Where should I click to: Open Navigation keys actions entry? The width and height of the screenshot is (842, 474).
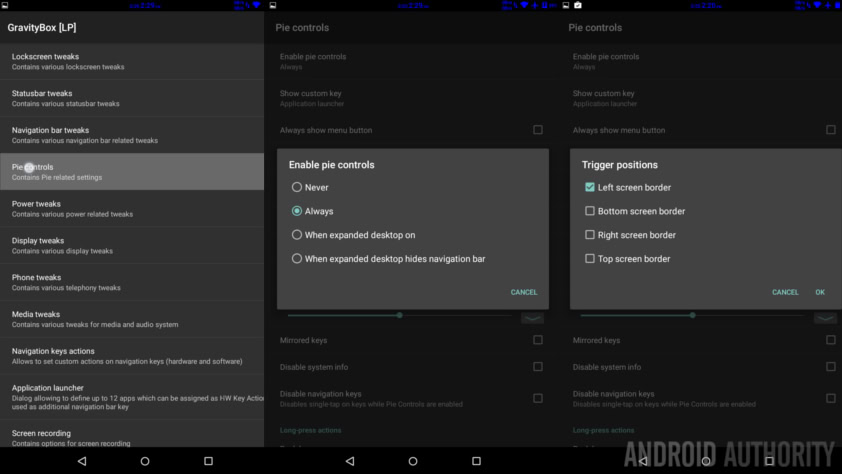[132, 356]
